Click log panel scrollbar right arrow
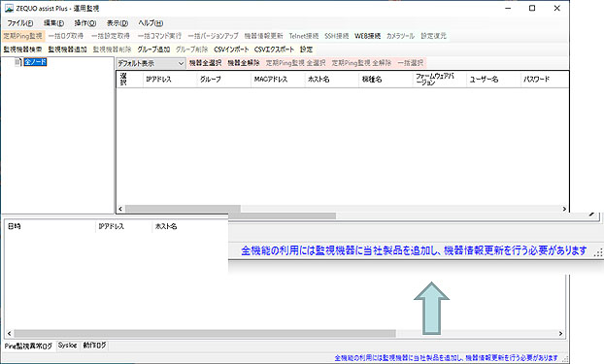 pyautogui.click(x=560, y=334)
